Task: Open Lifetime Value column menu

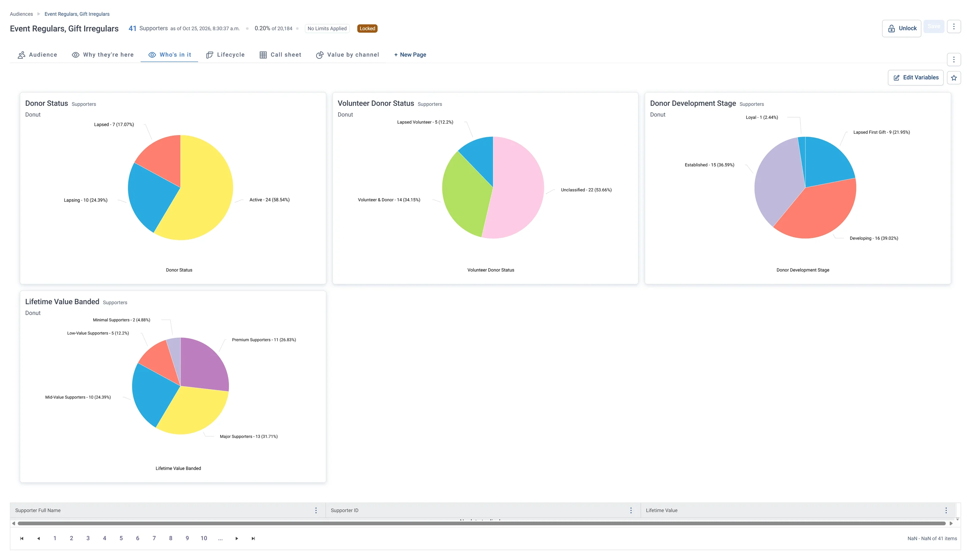Action: pos(946,510)
